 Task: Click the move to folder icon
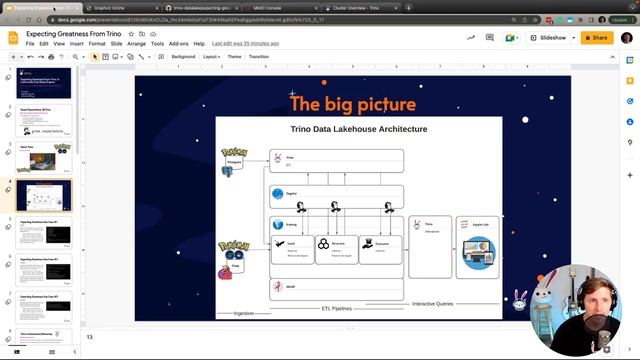142,34
